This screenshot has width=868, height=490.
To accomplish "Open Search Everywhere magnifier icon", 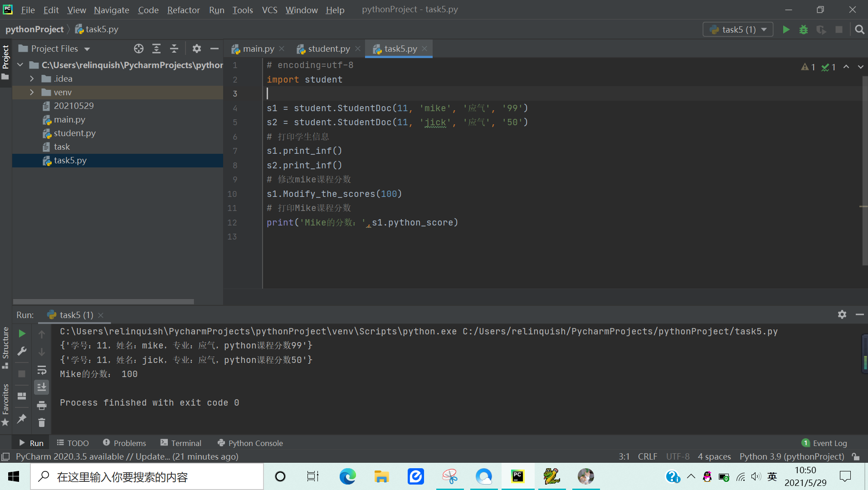I will 859,29.
